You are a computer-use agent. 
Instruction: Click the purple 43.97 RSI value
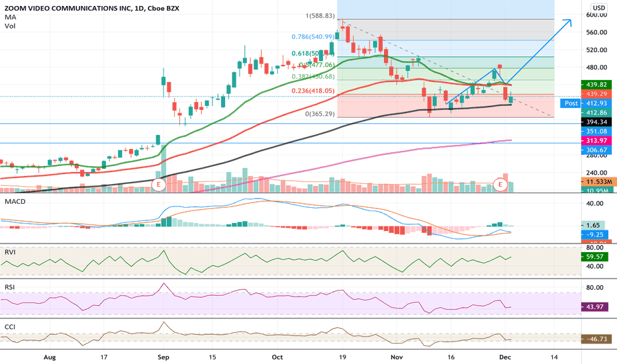pyautogui.click(x=594, y=306)
